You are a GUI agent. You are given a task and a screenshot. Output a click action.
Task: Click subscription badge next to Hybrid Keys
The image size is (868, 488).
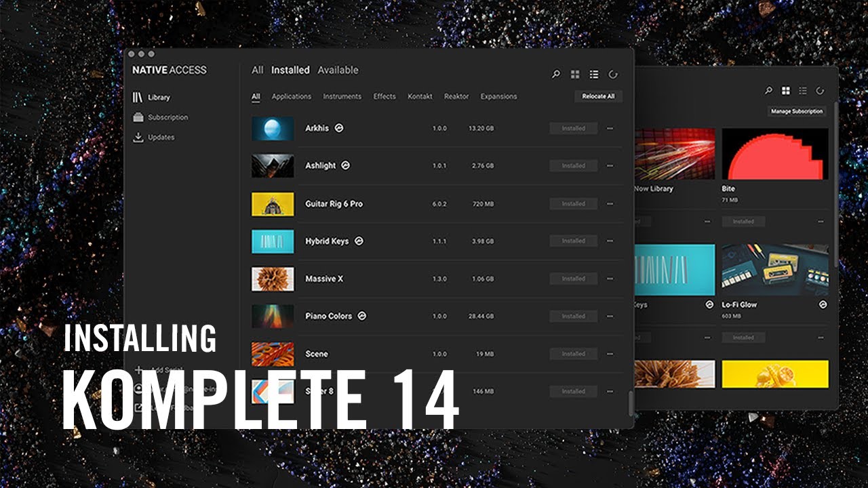pyautogui.click(x=359, y=241)
